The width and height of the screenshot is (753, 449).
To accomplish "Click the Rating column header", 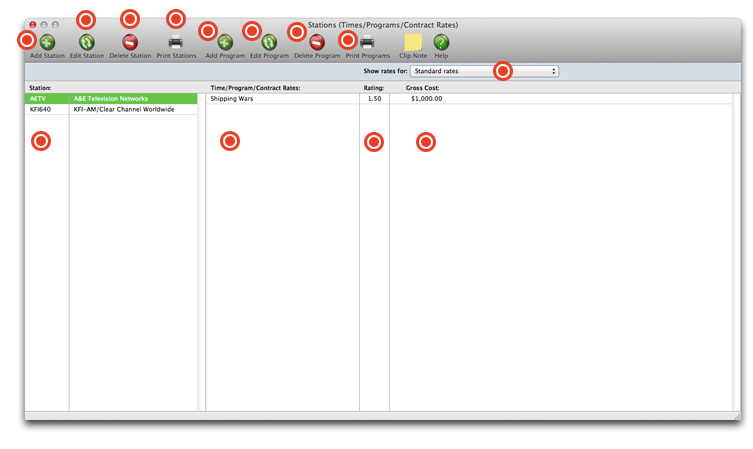I will [x=373, y=88].
